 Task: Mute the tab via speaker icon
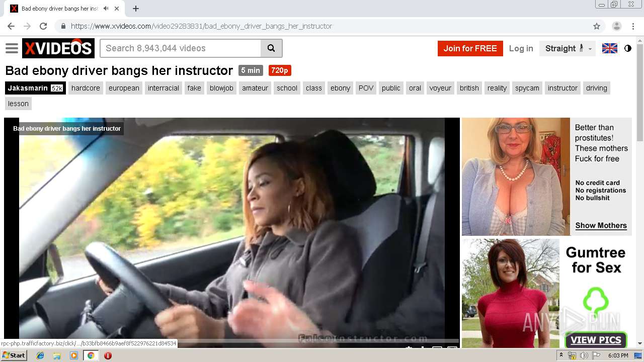pyautogui.click(x=106, y=9)
